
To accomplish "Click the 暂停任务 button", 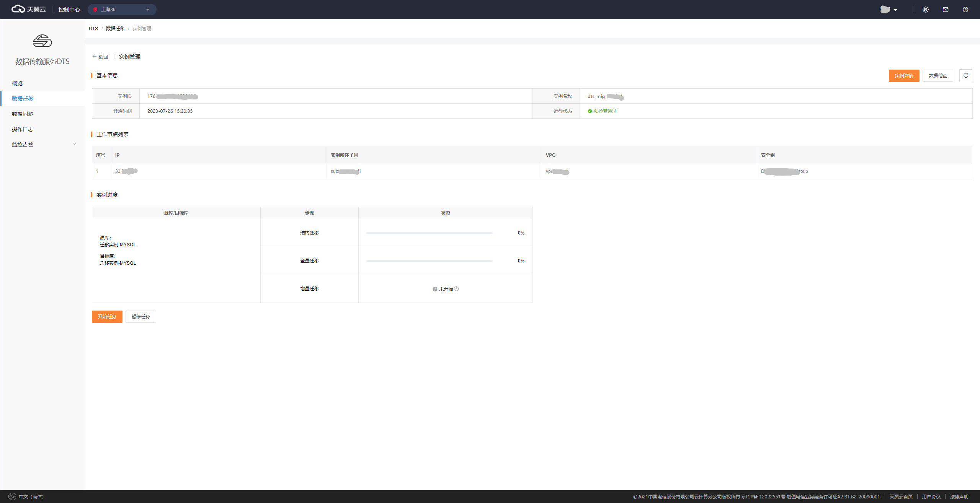I will (140, 316).
